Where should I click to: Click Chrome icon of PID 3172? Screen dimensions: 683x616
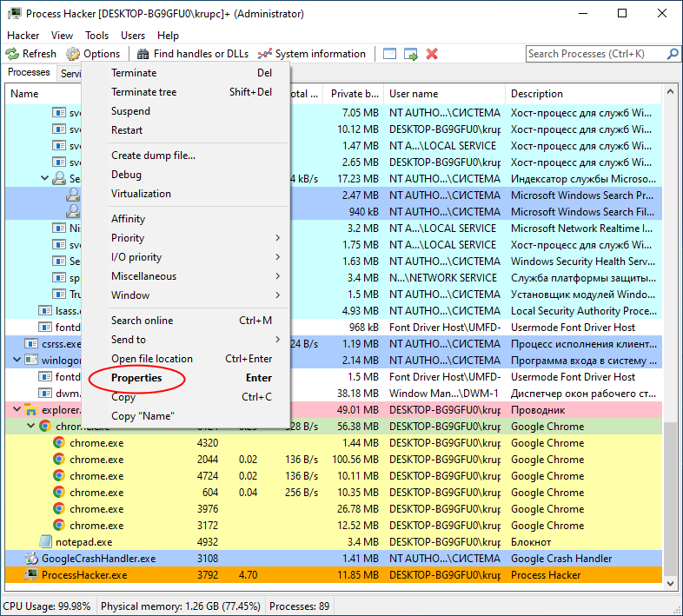(59, 526)
